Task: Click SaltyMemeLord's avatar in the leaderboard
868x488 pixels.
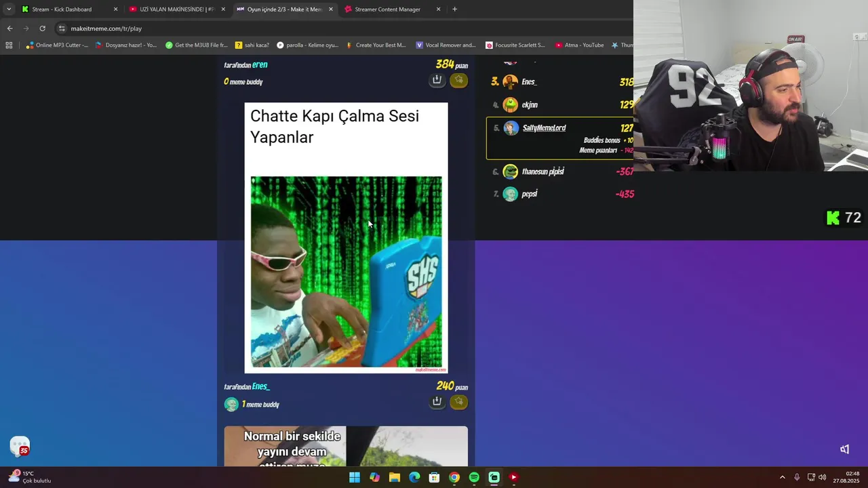Action: 511,128
